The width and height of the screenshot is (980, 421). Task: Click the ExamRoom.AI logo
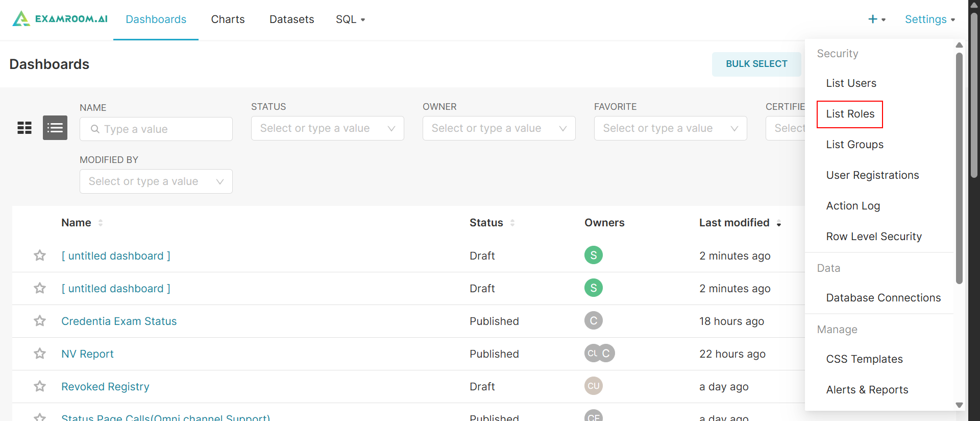(x=60, y=19)
